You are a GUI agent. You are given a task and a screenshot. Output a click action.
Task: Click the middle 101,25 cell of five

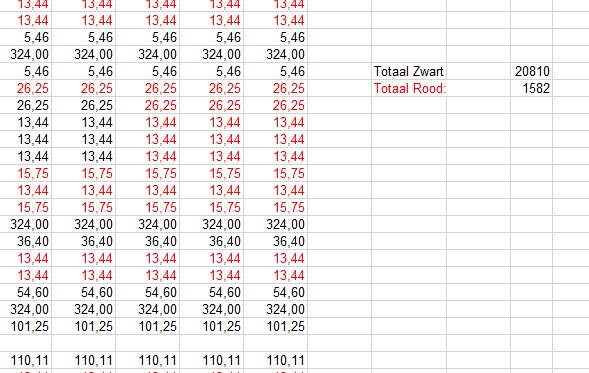pyautogui.click(x=148, y=326)
